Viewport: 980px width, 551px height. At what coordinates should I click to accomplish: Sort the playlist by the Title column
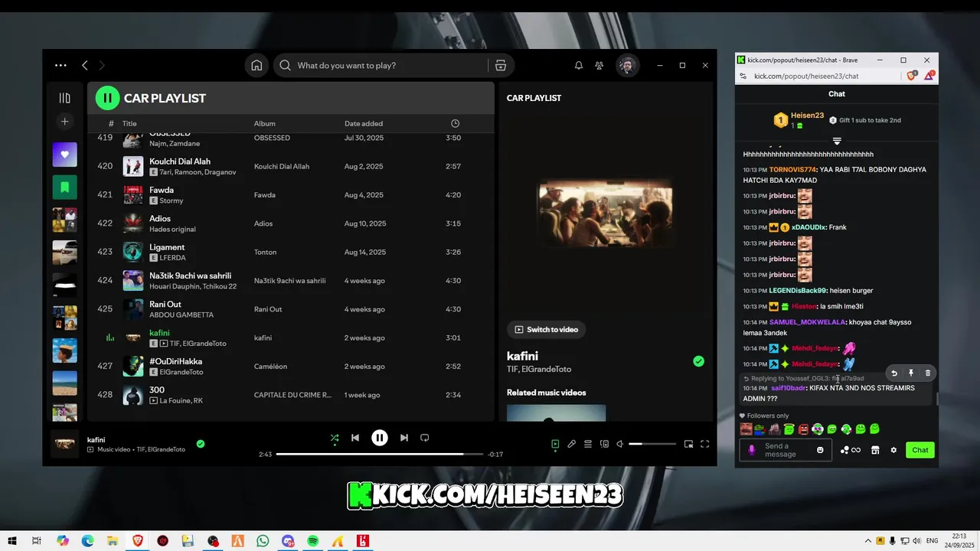(x=129, y=123)
